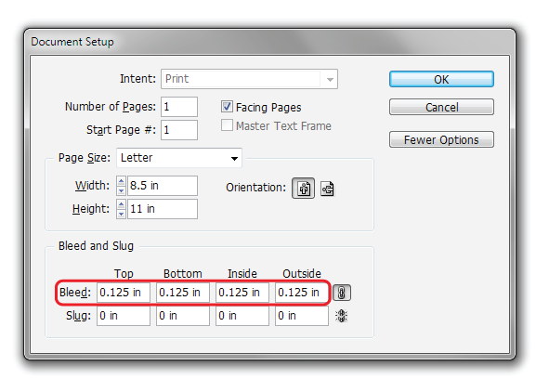Image resolution: width=536 pixels, height=392 pixels.
Task: Click the Start Page # field
Action: coord(179,130)
